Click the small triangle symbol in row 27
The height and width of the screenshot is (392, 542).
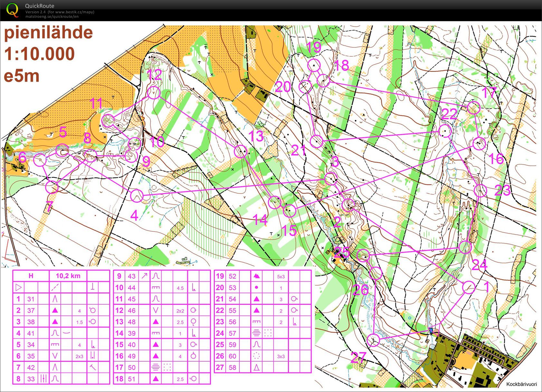(256, 367)
